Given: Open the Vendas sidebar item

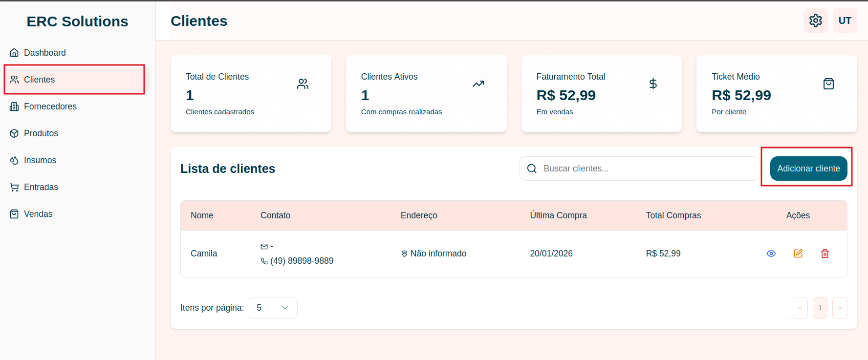Looking at the screenshot, I should tap(38, 214).
